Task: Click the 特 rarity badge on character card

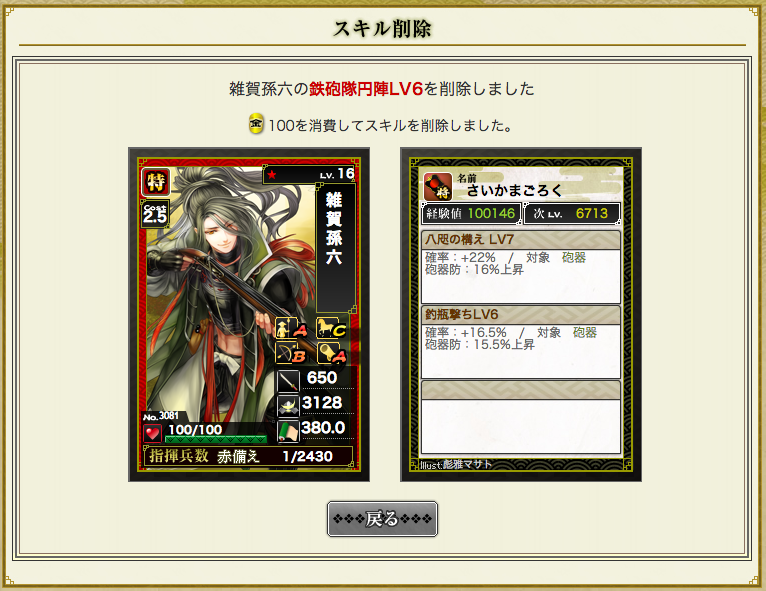Action: (155, 182)
